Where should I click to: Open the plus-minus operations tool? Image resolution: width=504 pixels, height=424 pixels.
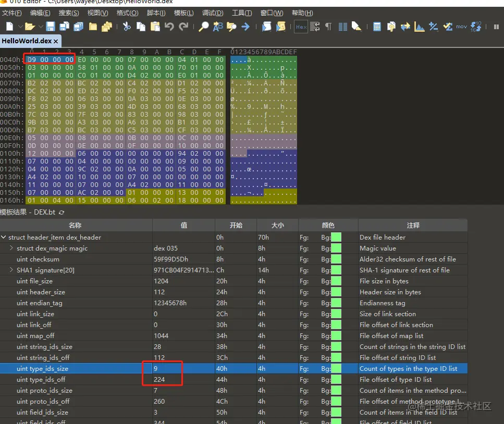click(x=433, y=27)
